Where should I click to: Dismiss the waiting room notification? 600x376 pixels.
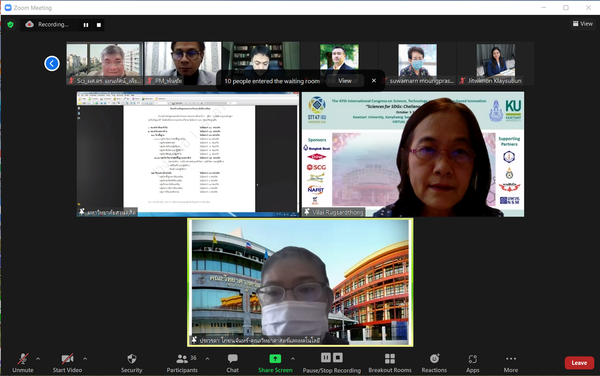coord(373,81)
